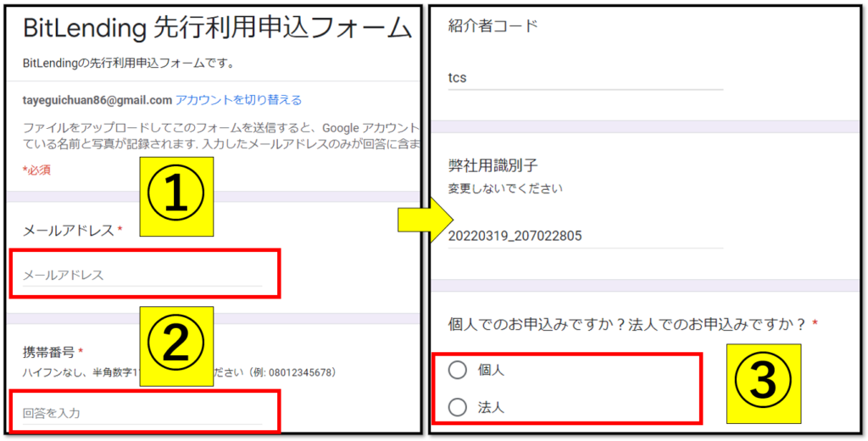Screen dimensions: 868x441
Task: Click the *必須 required note
Action: 36,170
